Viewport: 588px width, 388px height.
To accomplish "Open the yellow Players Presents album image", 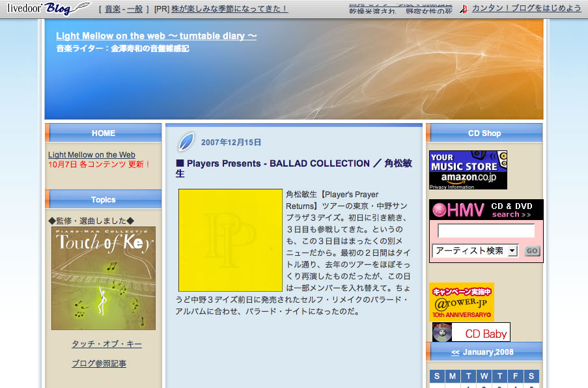I will coord(231,240).
